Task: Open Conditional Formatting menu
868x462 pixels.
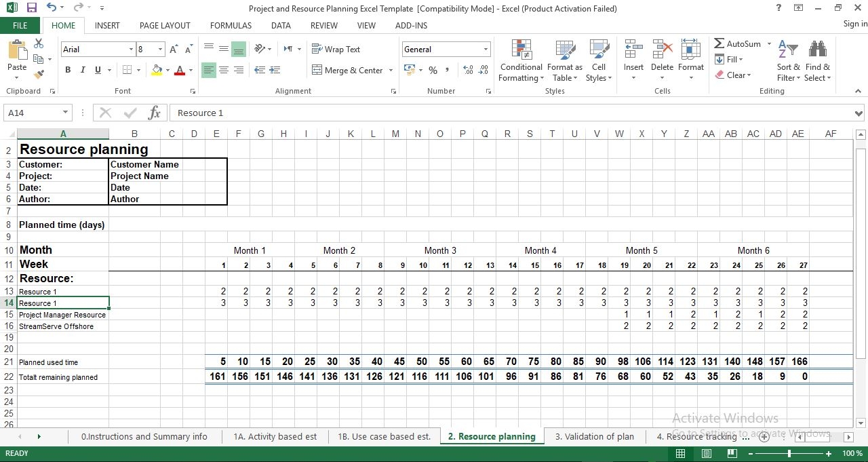Action: coord(521,61)
